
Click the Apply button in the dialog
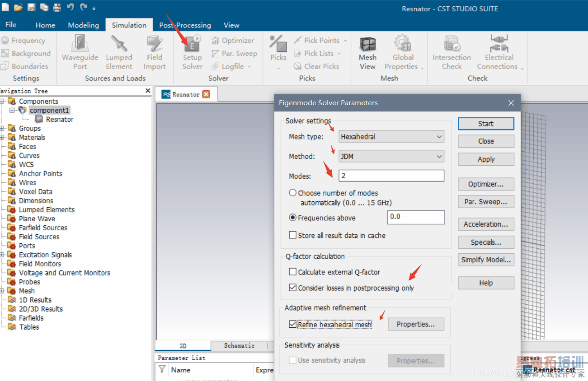(x=486, y=159)
